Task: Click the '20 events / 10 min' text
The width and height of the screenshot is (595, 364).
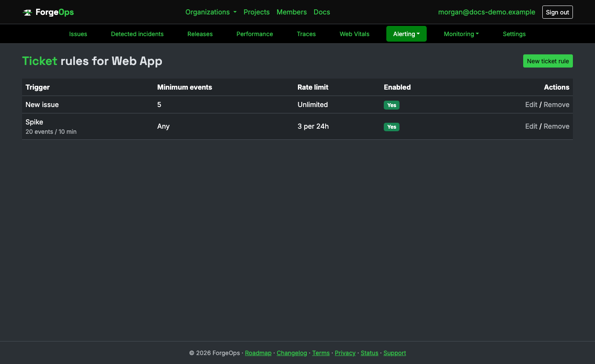Action: 51,132
